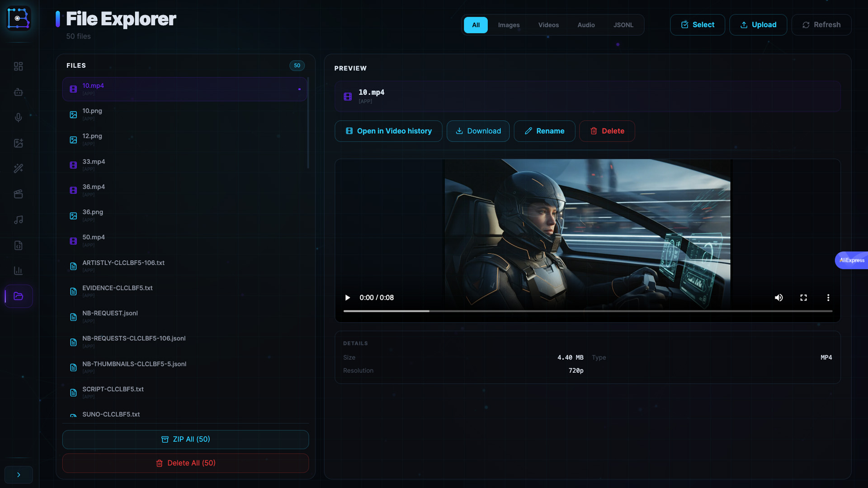The width and height of the screenshot is (868, 488).
Task: Select EVIDENCE-CLCLBF5.txt file
Action: point(184,291)
